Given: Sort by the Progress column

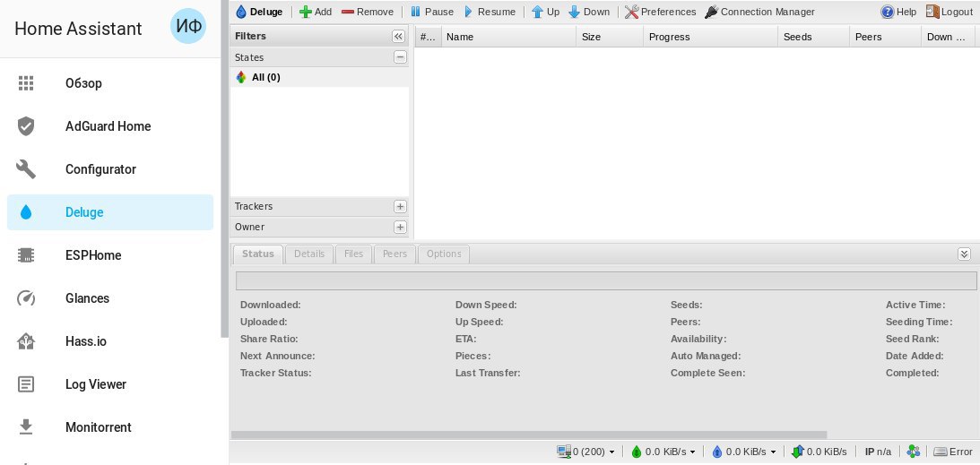Looking at the screenshot, I should [x=711, y=37].
